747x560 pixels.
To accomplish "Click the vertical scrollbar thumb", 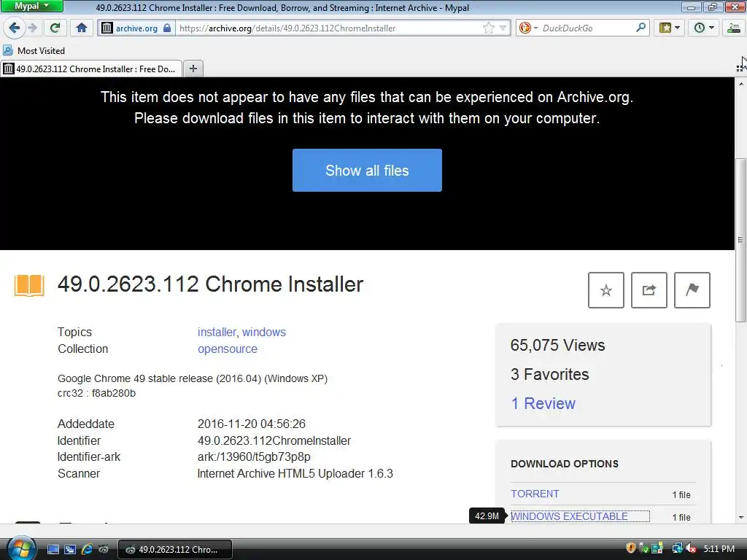I will (x=741, y=239).
